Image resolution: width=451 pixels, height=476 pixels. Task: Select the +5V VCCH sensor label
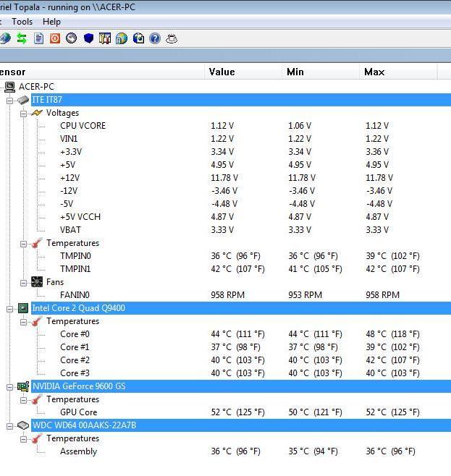click(80, 217)
